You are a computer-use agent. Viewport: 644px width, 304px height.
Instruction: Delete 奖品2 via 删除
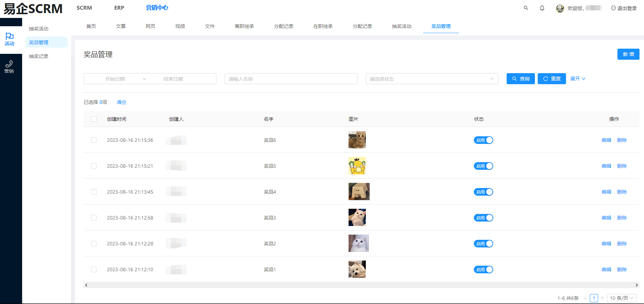coord(622,244)
